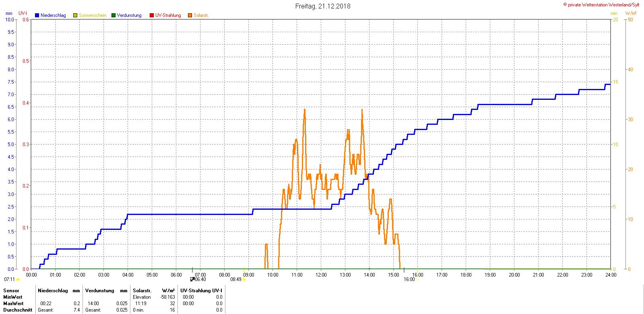The width and height of the screenshot is (644, 314).
Task: Click the blue Niederschlag legend swatch
Action: pyautogui.click(x=37, y=15)
